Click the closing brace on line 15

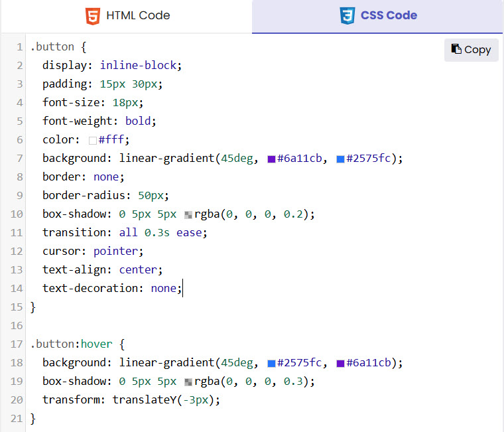click(x=32, y=307)
